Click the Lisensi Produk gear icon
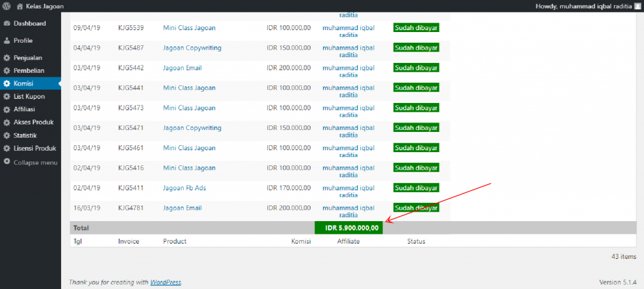644x289 pixels. point(6,148)
